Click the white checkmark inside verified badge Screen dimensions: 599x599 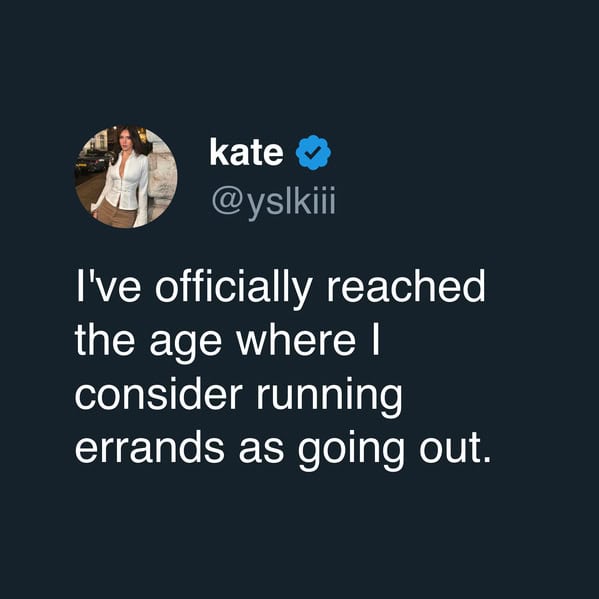coord(313,153)
